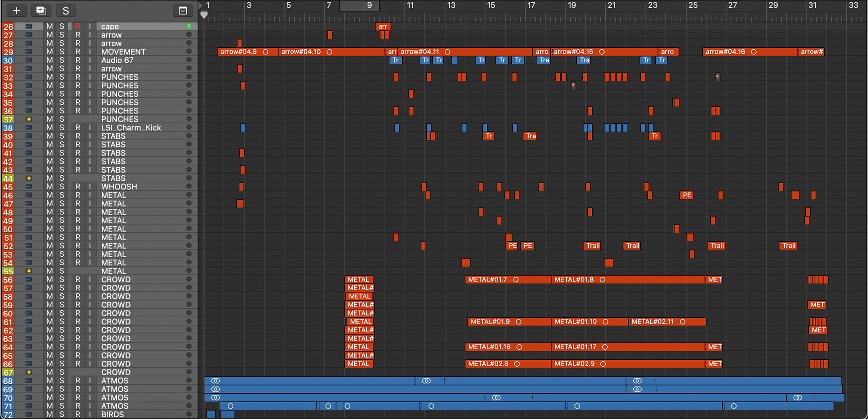Click the stack icon on CROWD track 67
The height and width of the screenshot is (419, 868).
29,372
